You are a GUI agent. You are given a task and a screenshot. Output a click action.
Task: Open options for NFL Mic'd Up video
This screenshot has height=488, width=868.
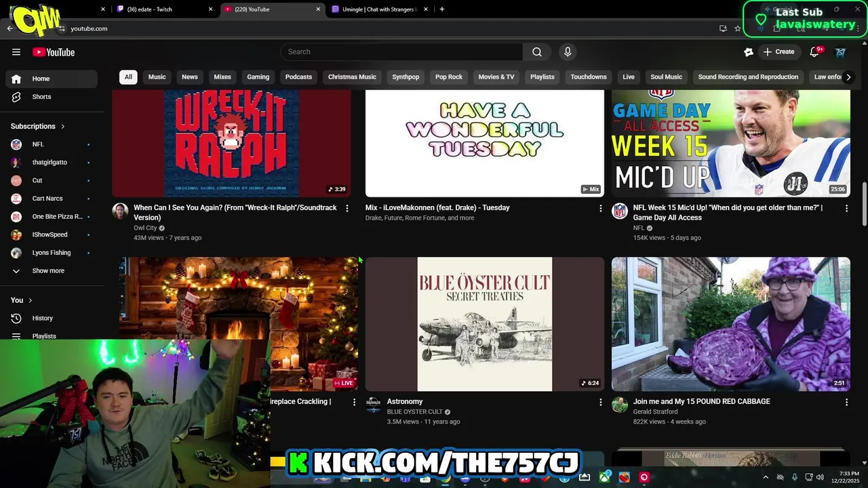click(846, 208)
